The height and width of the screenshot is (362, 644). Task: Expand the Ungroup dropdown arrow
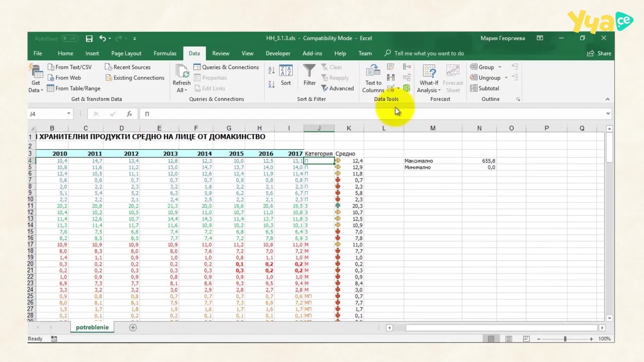point(506,78)
